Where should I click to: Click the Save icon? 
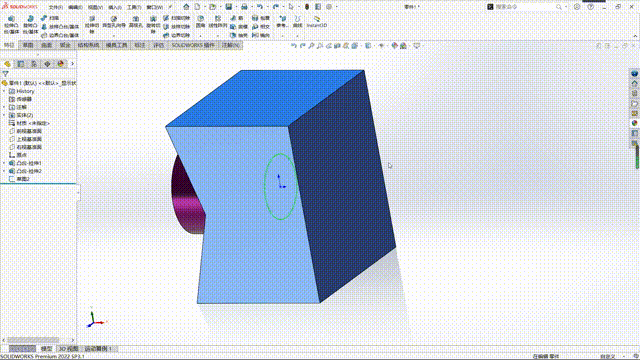pos(229,7)
